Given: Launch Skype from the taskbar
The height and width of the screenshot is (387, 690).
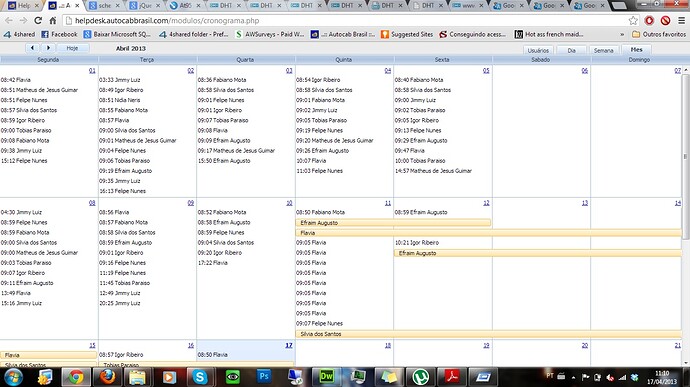Looking at the screenshot, I should coord(200,377).
